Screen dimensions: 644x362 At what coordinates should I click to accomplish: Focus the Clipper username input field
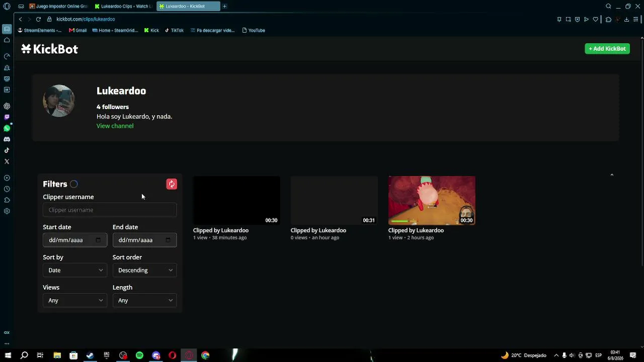[x=110, y=210]
